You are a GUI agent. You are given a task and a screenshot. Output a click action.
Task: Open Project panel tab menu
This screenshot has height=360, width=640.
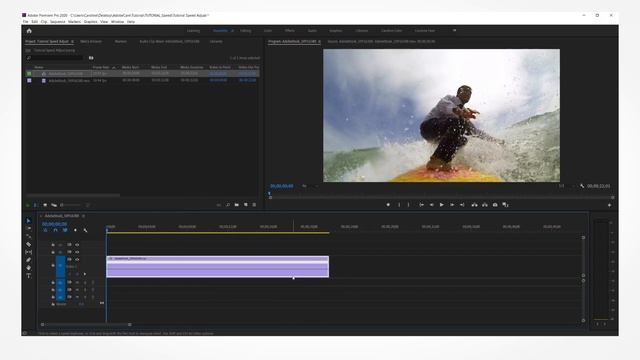pyautogui.click(x=73, y=42)
